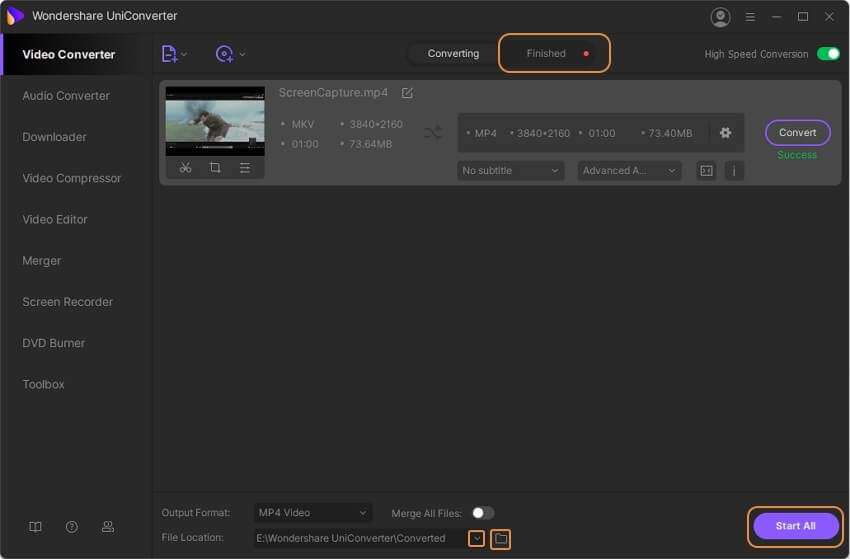Open DVD Burner from sidebar
The image size is (850, 559).
tap(54, 343)
